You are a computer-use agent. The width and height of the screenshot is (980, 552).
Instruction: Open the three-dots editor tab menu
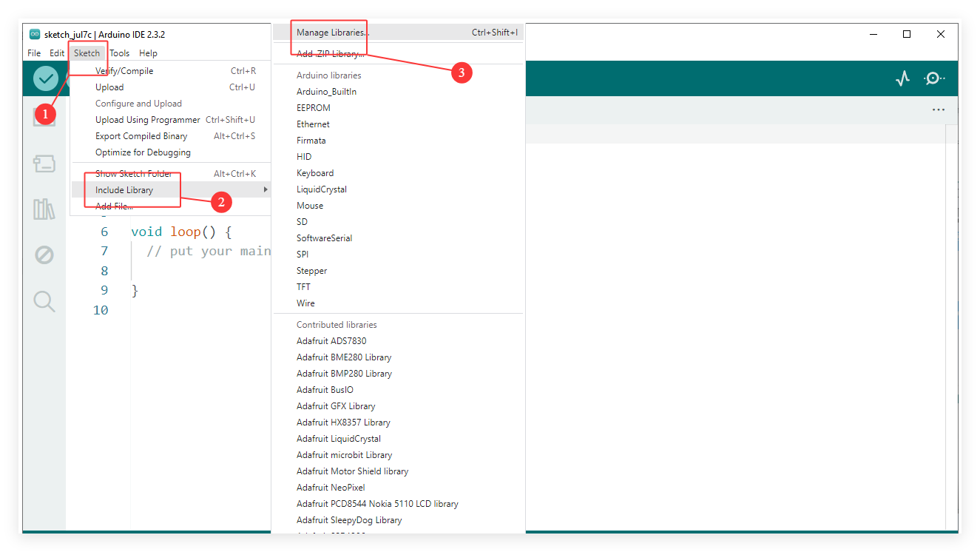(939, 110)
